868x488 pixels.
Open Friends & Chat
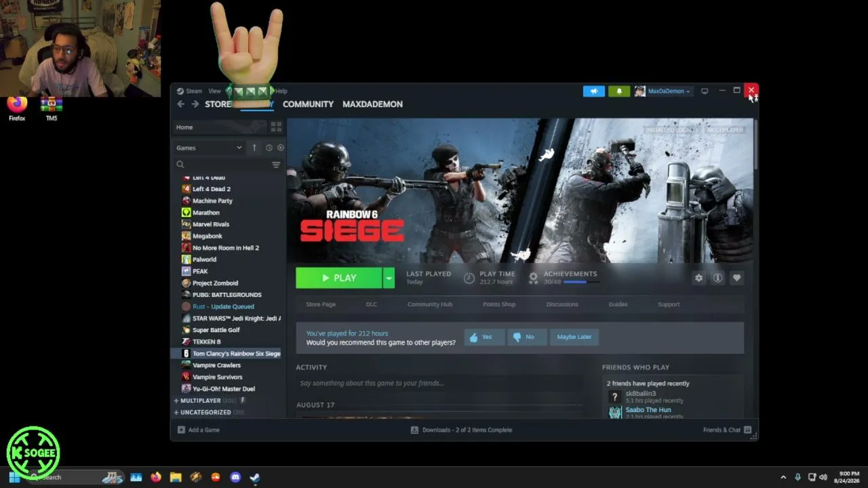[x=727, y=430]
